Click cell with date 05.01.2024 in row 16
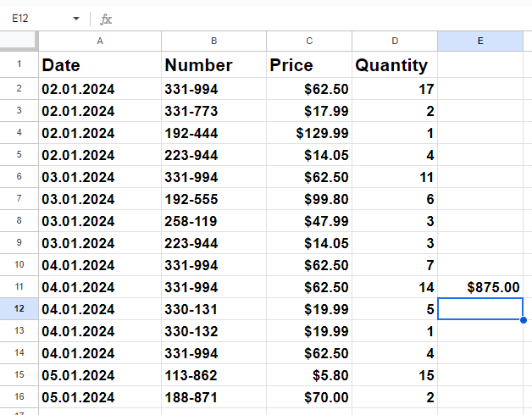Screen dimensions: 532x415 100,397
